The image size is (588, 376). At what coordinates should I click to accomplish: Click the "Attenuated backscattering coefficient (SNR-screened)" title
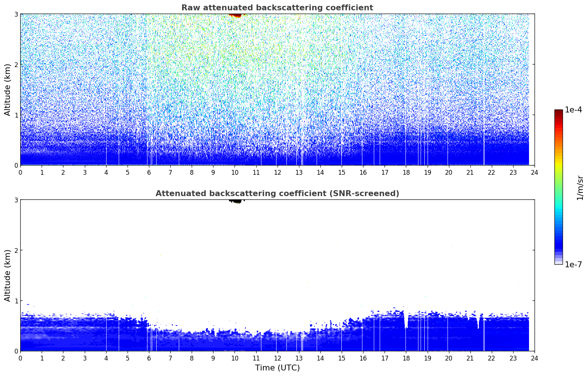[x=277, y=194]
